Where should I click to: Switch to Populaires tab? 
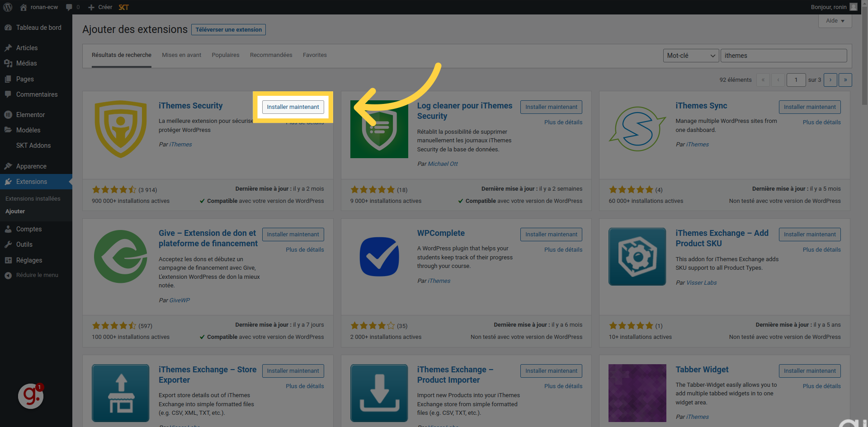coord(226,55)
